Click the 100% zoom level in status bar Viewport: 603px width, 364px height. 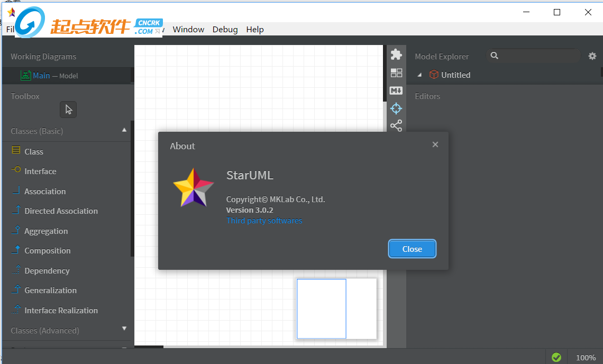coord(586,358)
